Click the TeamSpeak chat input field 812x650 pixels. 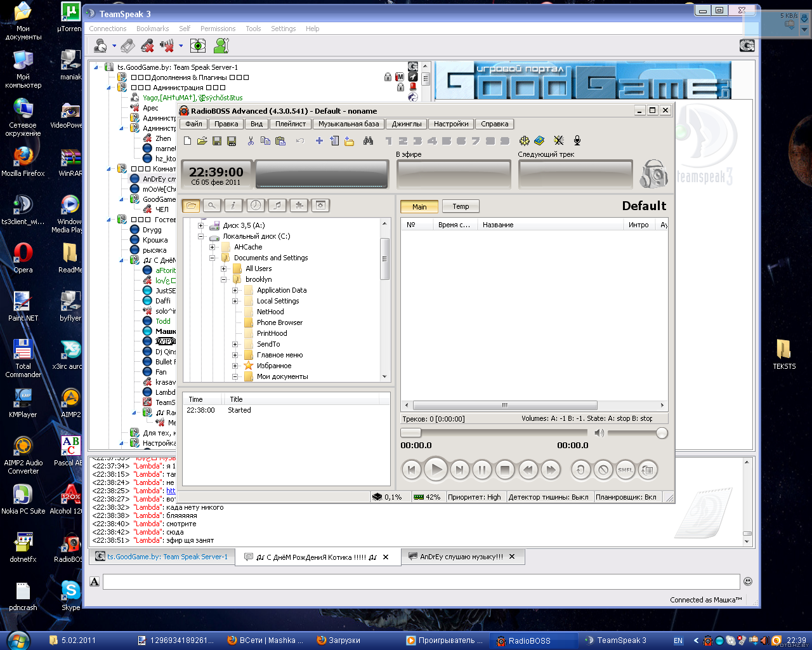(421, 581)
